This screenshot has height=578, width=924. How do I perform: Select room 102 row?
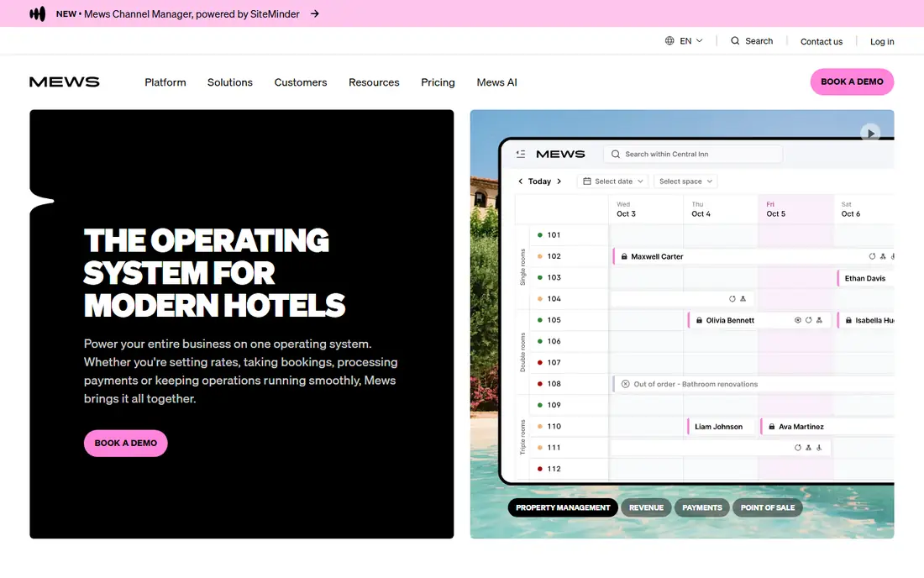[569, 256]
